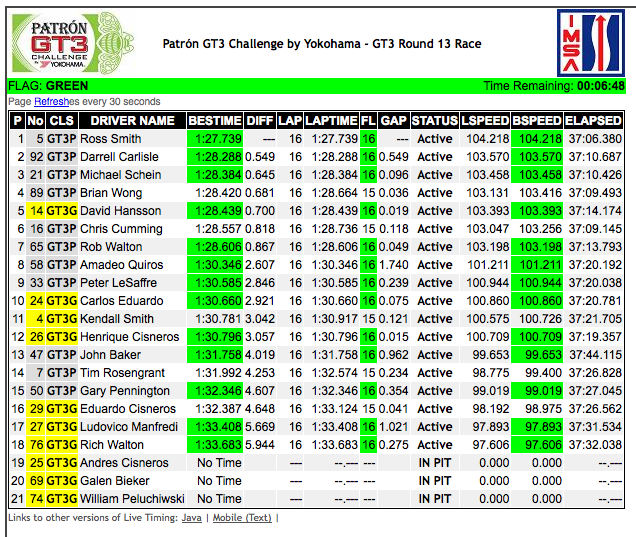Click the BSPEED column header
This screenshot has height=537, width=636.
(537, 121)
